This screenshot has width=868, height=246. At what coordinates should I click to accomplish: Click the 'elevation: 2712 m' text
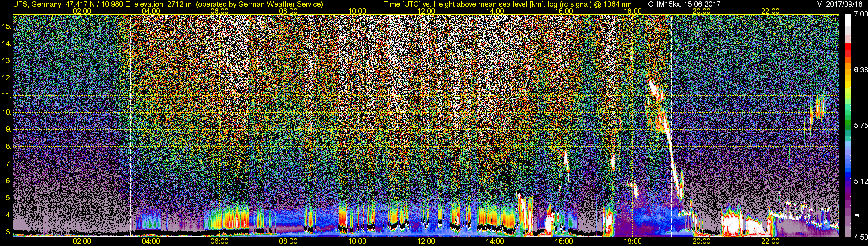(x=163, y=4)
